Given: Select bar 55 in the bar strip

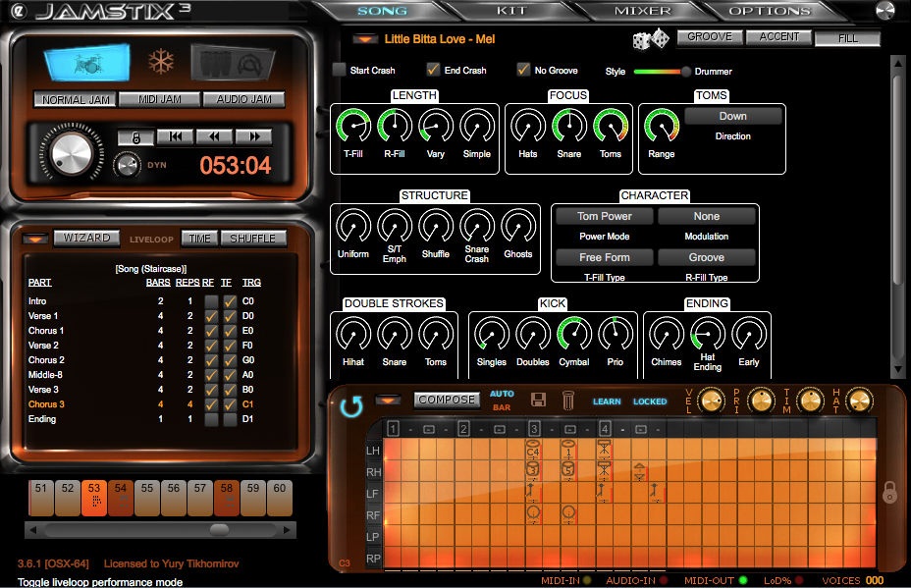Looking at the screenshot, I should 147,498.
